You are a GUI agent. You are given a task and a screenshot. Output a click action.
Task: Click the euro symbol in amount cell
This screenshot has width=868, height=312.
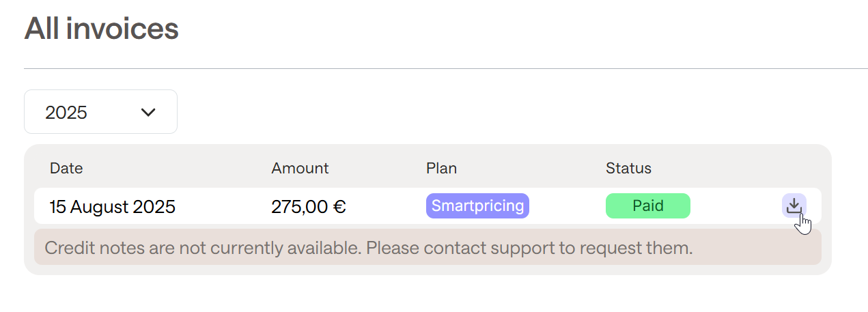(339, 206)
